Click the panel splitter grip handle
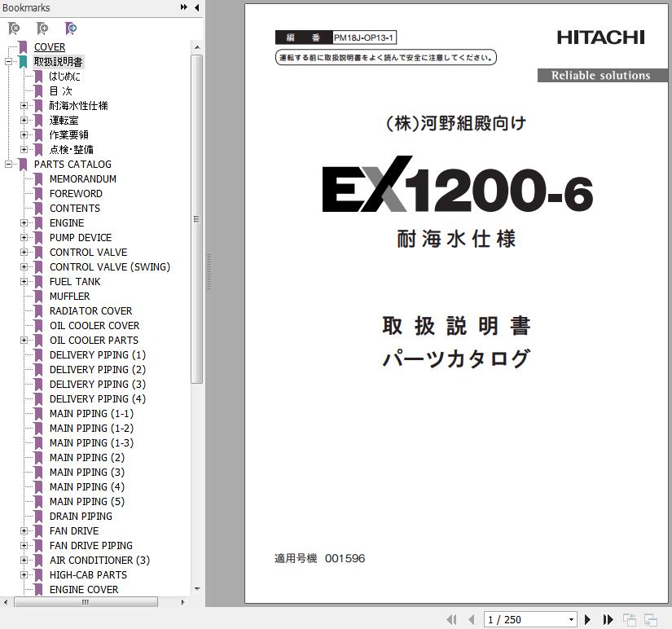This screenshot has width=672, height=629. pos(209,272)
